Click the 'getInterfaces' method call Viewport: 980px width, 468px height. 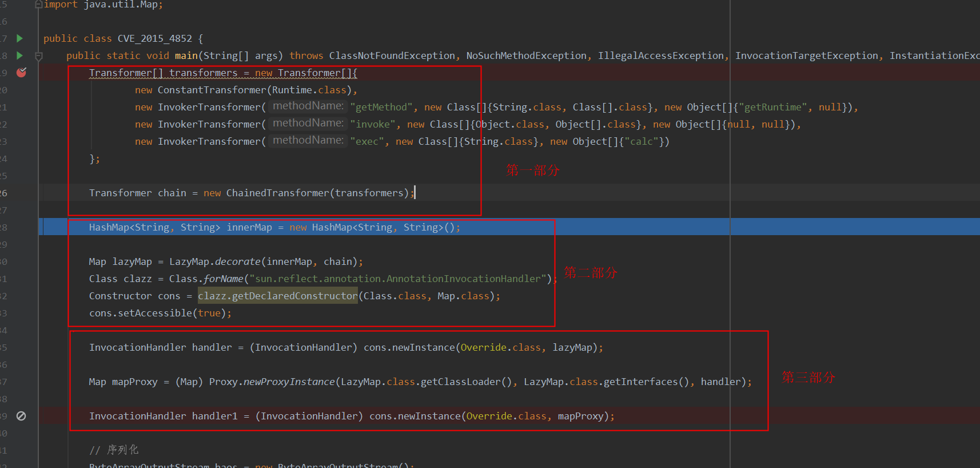(641, 382)
